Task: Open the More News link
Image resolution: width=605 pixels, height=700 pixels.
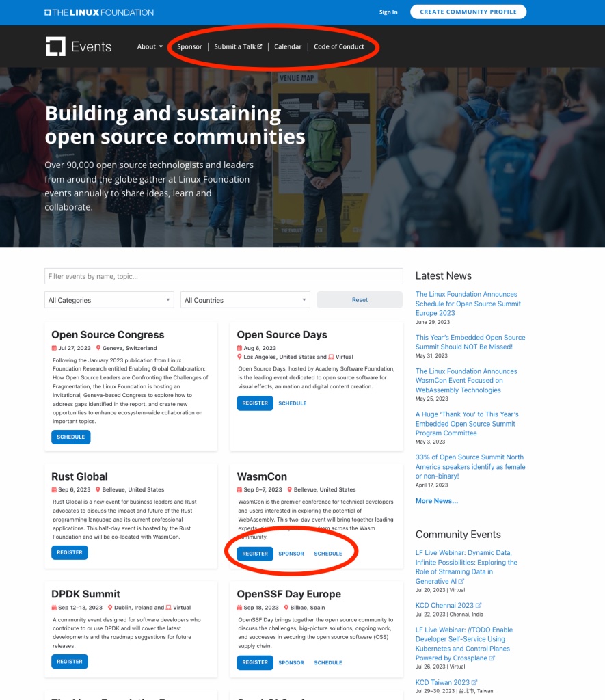Action: [436, 501]
